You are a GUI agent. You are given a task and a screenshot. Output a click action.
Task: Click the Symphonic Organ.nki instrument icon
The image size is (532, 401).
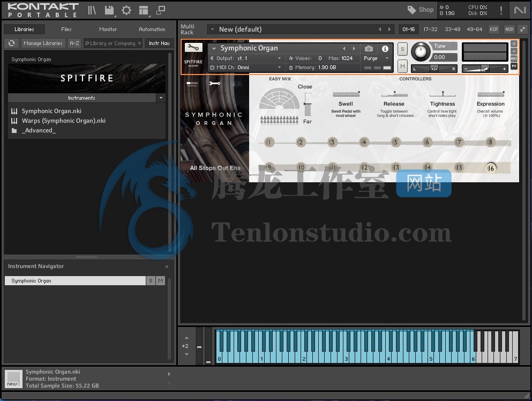(14, 111)
